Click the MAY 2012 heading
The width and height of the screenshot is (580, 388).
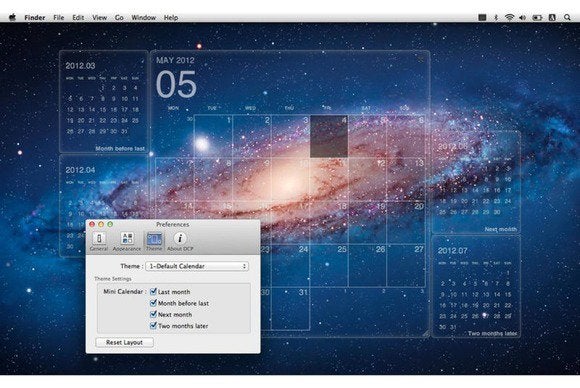click(175, 60)
